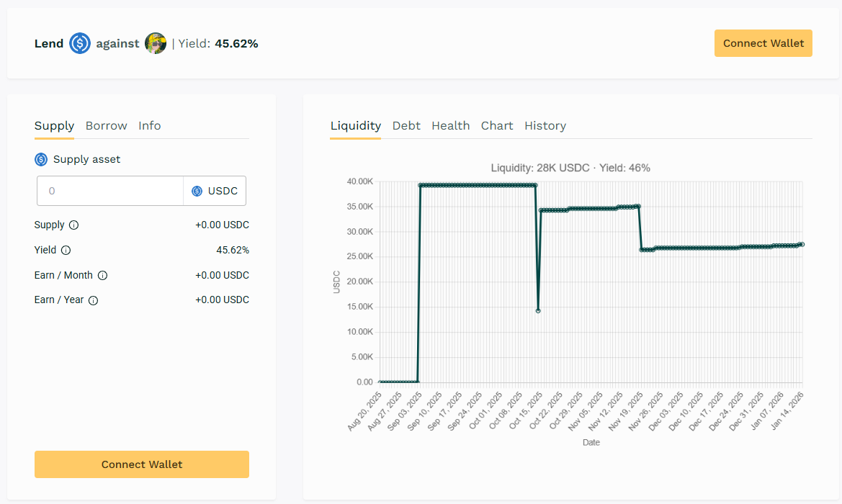Open the Chart tab

point(497,125)
